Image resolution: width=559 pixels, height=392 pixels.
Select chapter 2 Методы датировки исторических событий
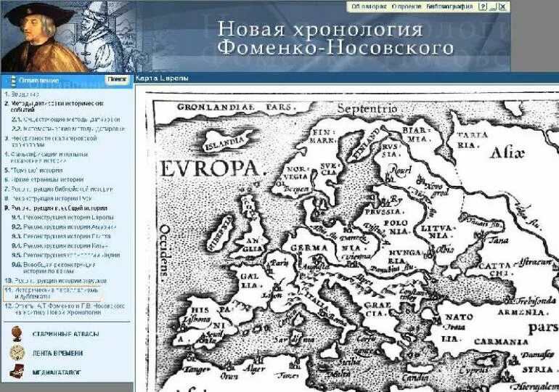point(54,107)
